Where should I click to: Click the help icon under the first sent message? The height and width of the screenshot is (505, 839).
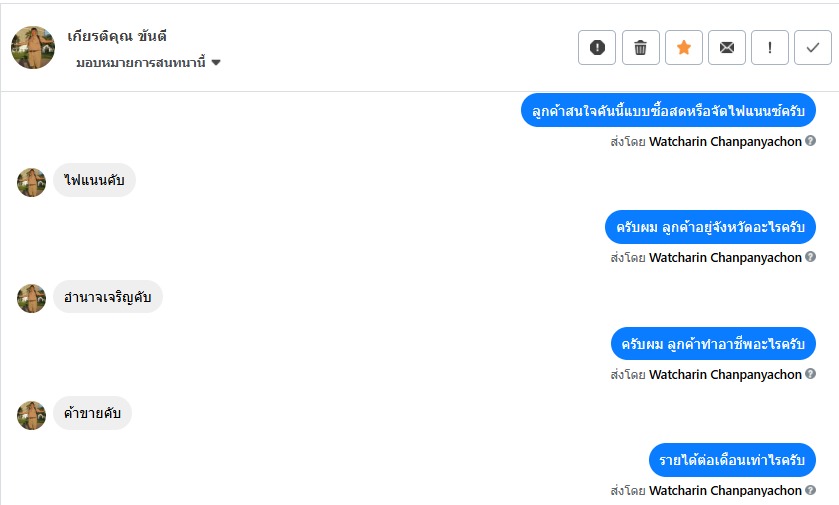(810, 141)
